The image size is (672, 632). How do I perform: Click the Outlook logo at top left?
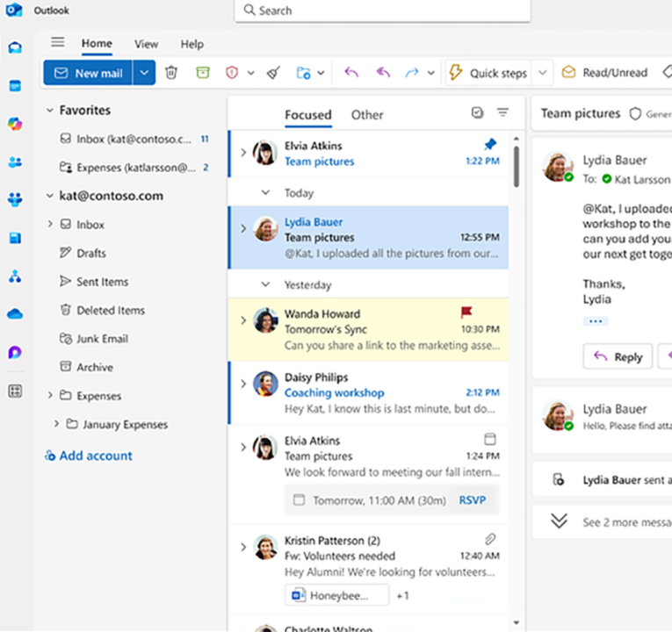pos(14,10)
